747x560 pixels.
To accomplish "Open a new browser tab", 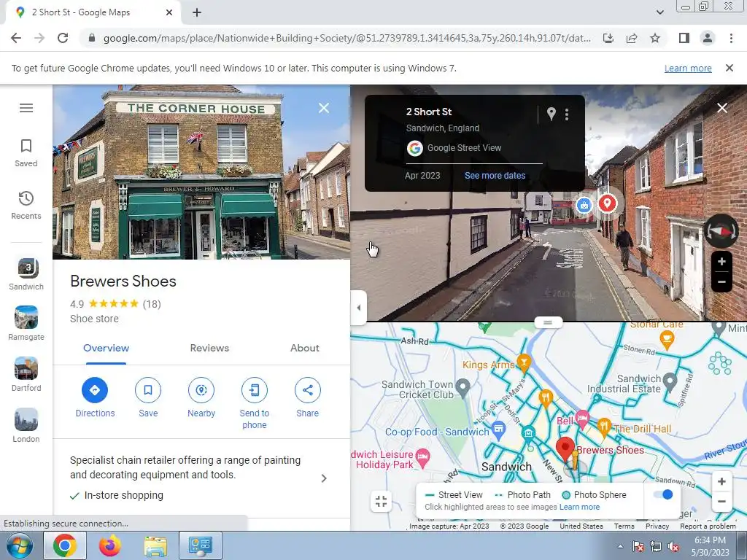I will [x=197, y=12].
